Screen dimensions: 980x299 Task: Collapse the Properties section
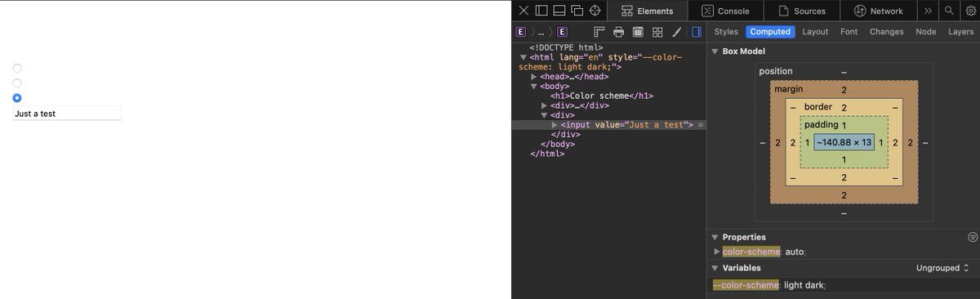point(715,237)
